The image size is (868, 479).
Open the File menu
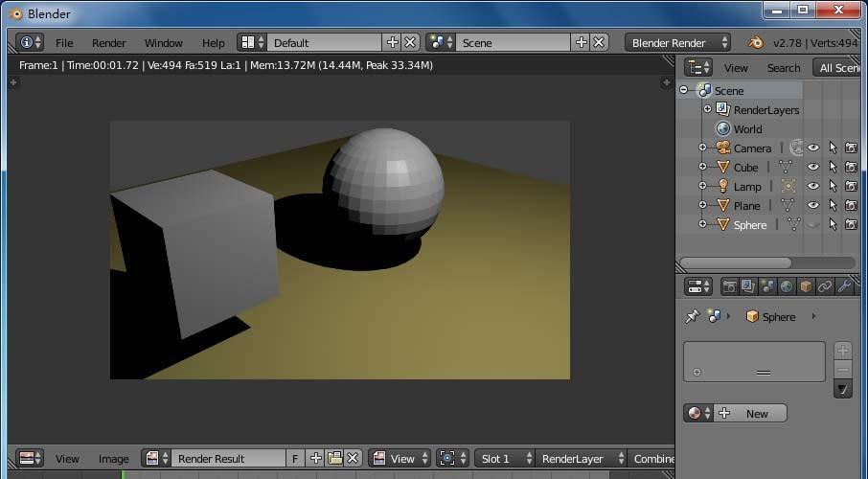[x=64, y=43]
